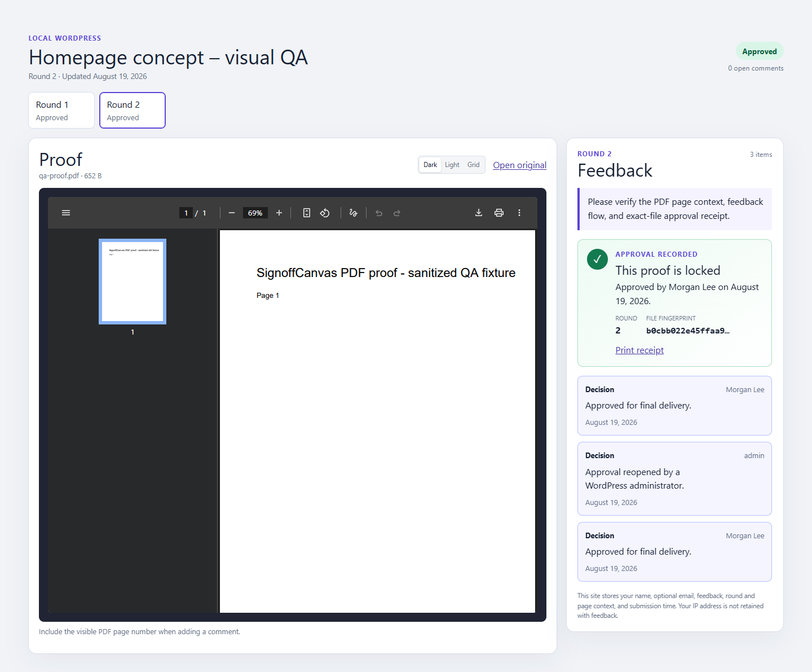The width and height of the screenshot is (812, 672).
Task: Click the green approval checkmark icon
Action: click(598, 260)
